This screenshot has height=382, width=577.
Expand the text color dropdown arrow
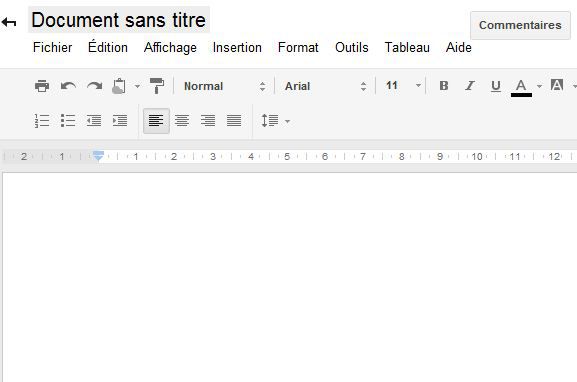(x=539, y=86)
